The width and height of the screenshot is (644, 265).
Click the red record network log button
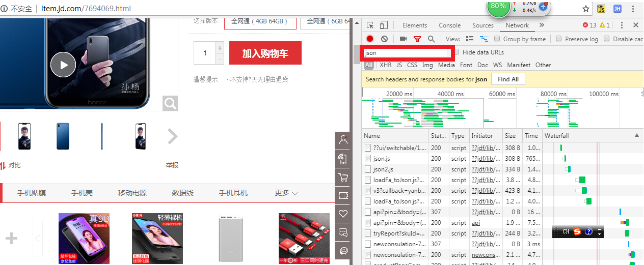click(370, 39)
